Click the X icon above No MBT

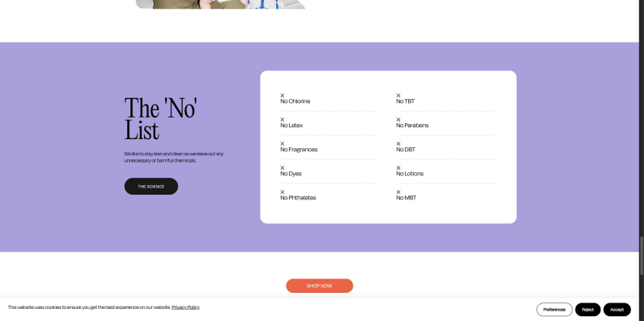click(398, 191)
